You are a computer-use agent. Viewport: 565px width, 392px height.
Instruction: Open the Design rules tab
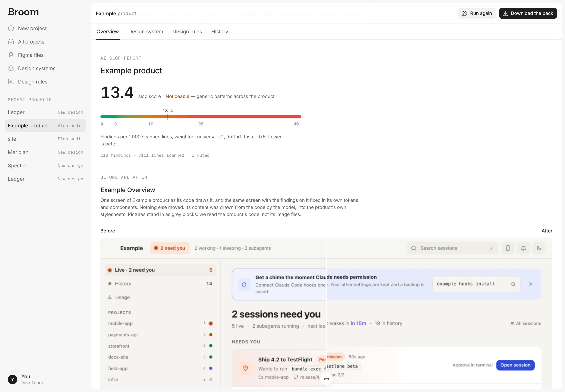[187, 31]
